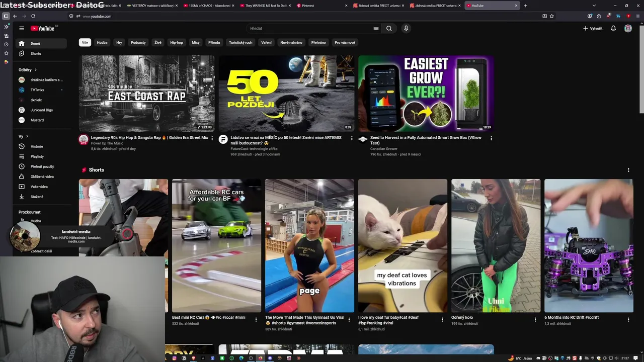644x362 pixels.
Task: Open options for deaf cat short
Action: click(442, 319)
